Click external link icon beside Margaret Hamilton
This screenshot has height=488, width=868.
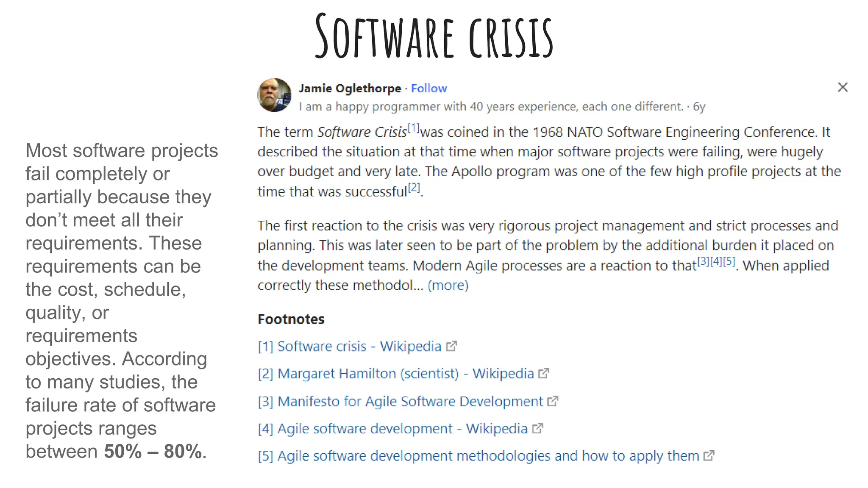pos(544,374)
